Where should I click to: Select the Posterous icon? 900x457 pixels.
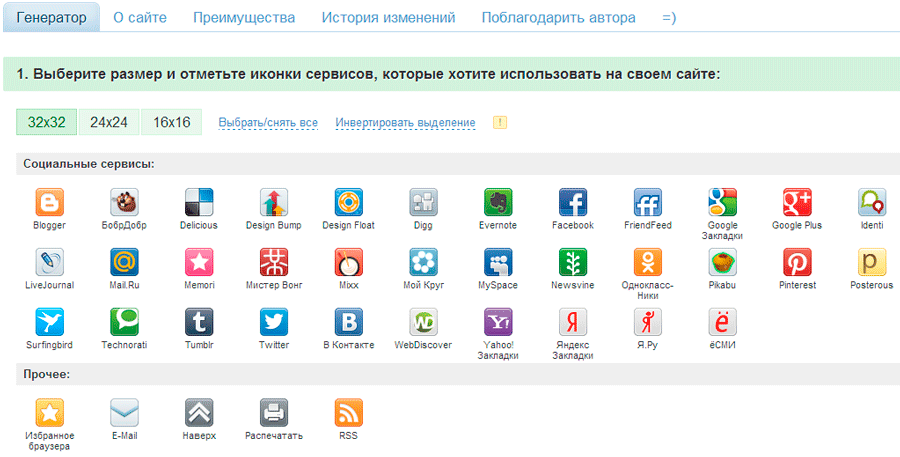point(872,262)
